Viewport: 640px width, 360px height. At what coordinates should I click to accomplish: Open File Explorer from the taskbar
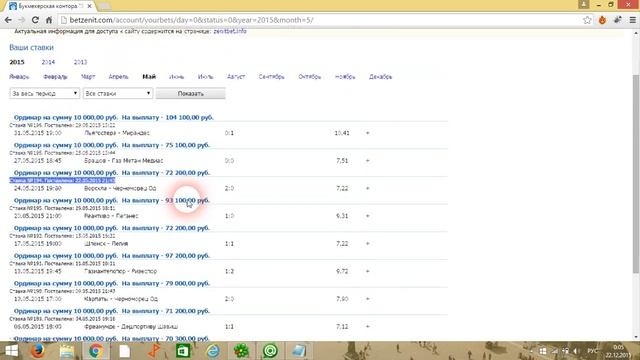(x=67, y=351)
